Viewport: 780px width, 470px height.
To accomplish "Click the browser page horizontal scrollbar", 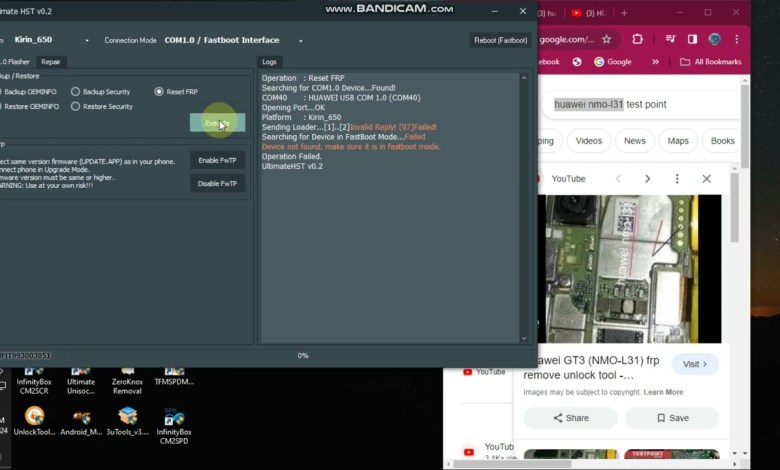I will pyautogui.click(x=513, y=464).
